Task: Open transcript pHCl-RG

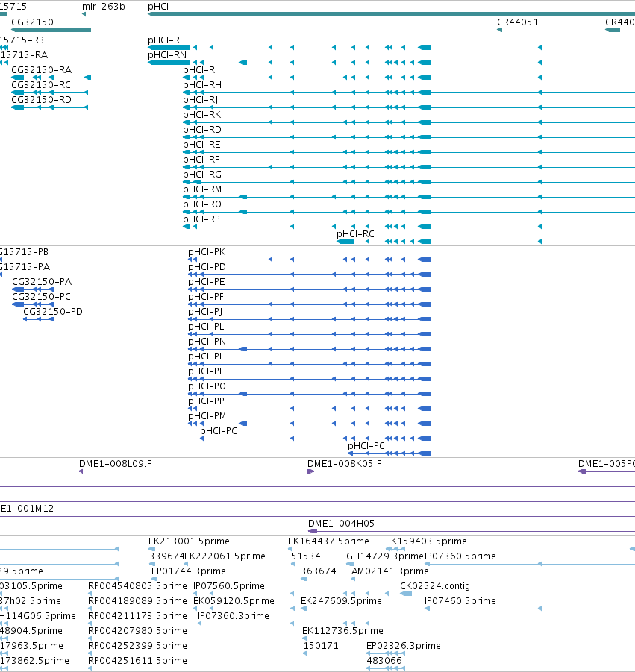Action: (202, 175)
